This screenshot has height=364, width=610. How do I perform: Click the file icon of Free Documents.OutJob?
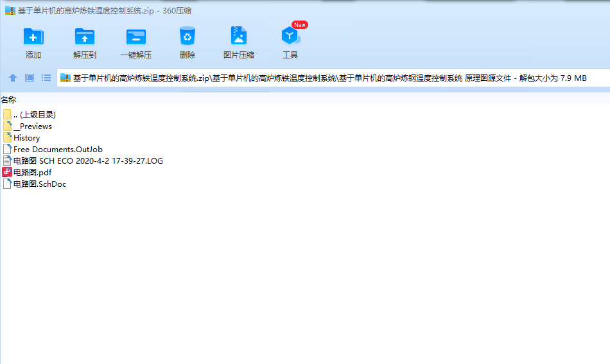tap(7, 149)
